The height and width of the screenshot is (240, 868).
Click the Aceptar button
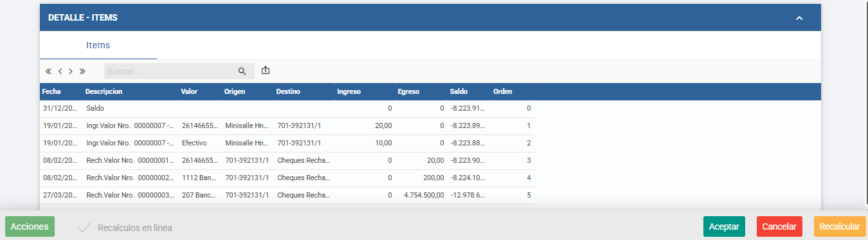point(724,226)
